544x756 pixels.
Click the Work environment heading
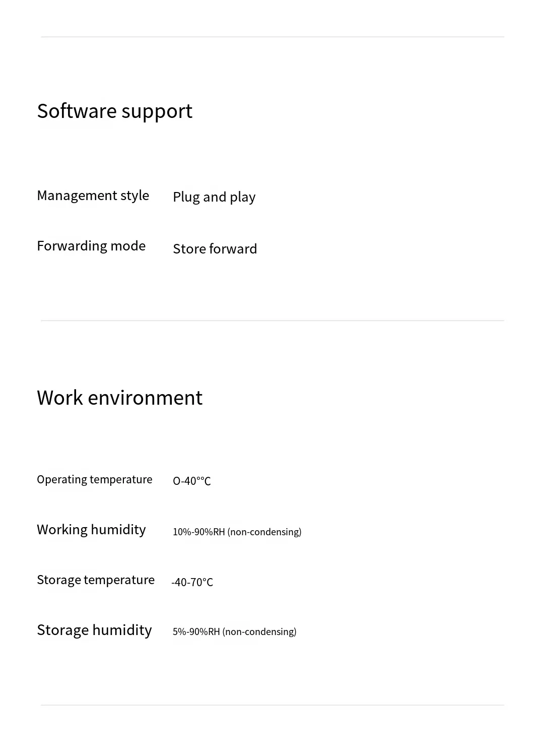(119, 398)
